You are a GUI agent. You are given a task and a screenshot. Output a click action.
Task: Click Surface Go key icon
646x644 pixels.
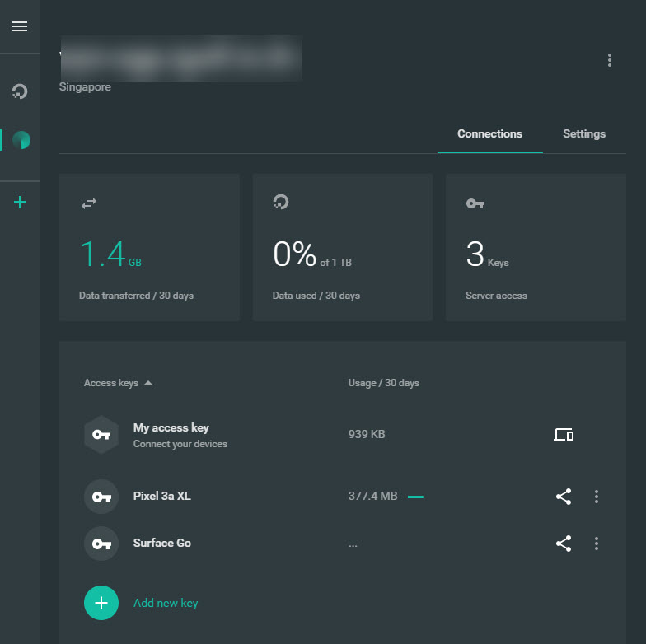point(101,544)
